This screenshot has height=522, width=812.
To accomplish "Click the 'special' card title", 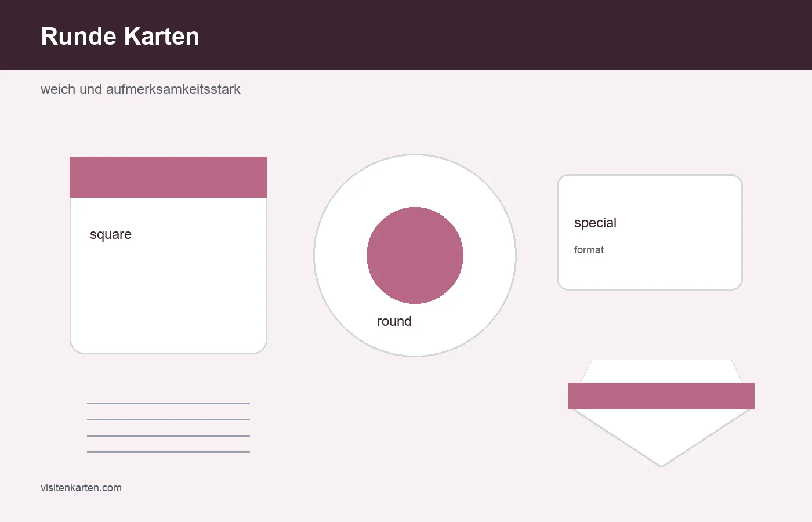I will click(595, 223).
